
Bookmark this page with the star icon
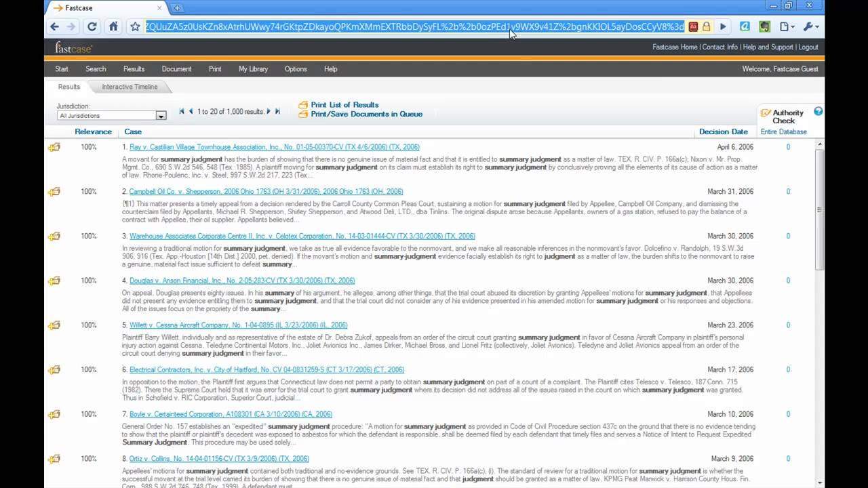click(x=135, y=27)
